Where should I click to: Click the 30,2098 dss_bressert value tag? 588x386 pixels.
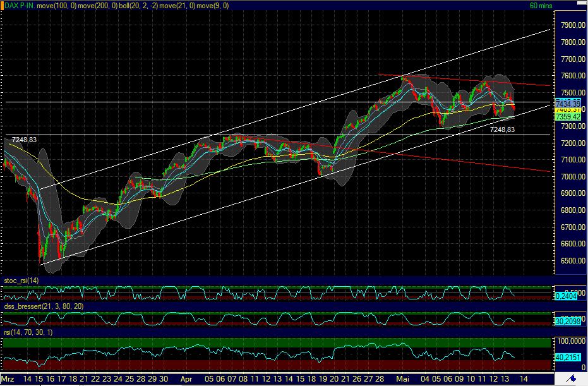[x=568, y=322]
